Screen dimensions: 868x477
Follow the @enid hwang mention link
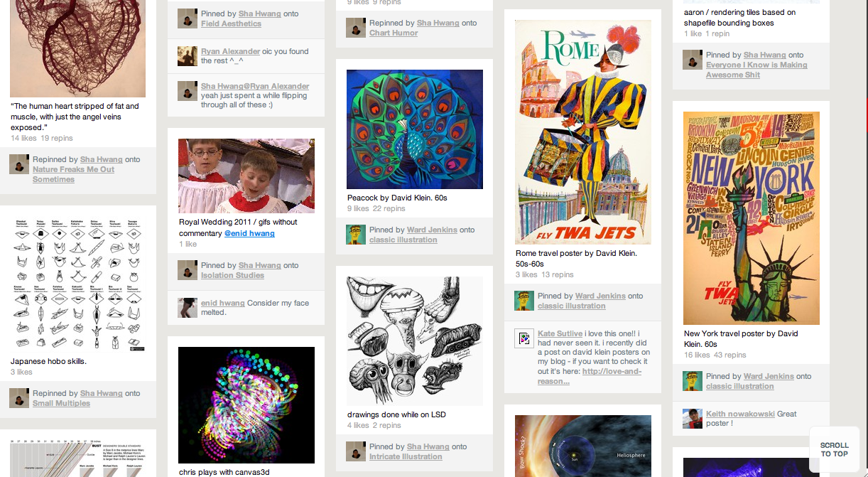tap(249, 233)
